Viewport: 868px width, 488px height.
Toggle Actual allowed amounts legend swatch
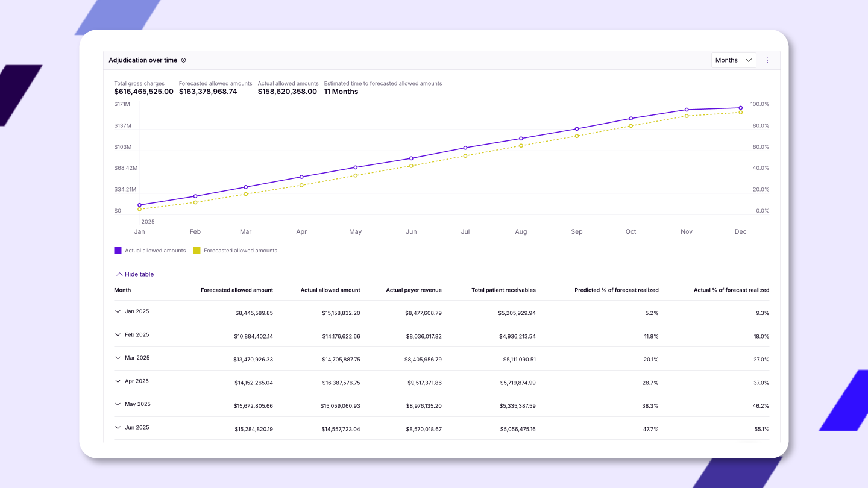pos(118,251)
